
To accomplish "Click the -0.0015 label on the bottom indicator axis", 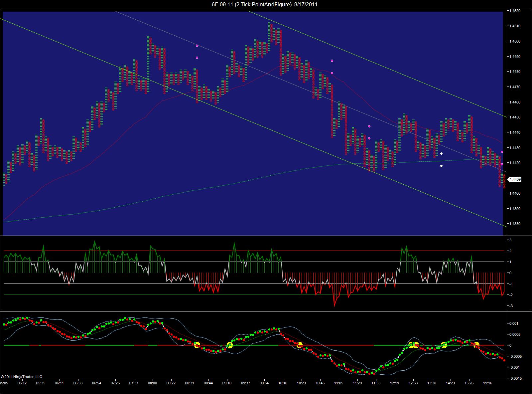I will point(515,378).
